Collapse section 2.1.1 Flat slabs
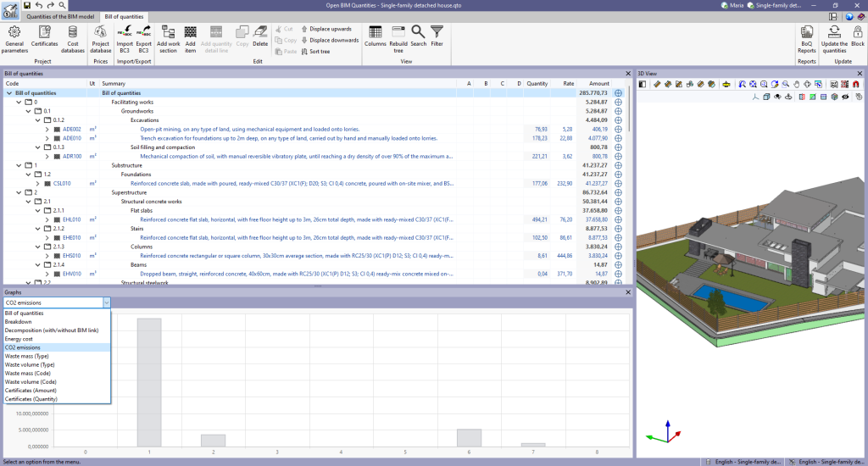Screen dimensions: 868x466 click(37, 210)
